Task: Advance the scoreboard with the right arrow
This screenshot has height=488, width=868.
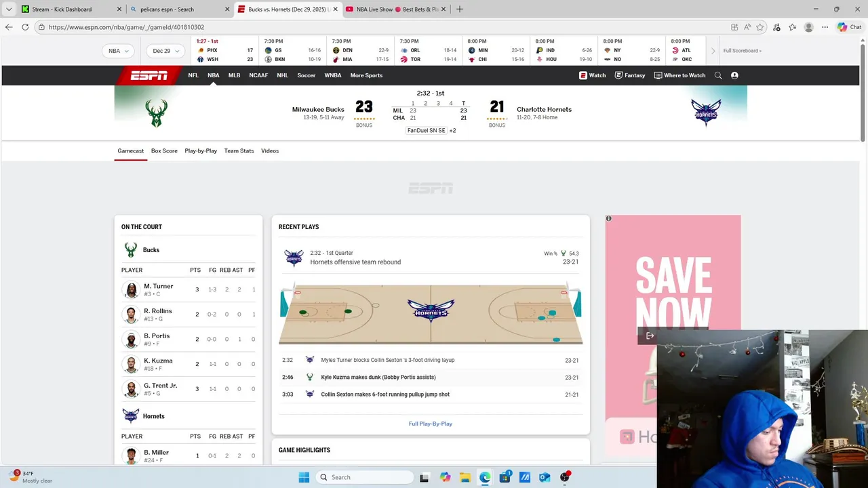Action: (x=713, y=51)
